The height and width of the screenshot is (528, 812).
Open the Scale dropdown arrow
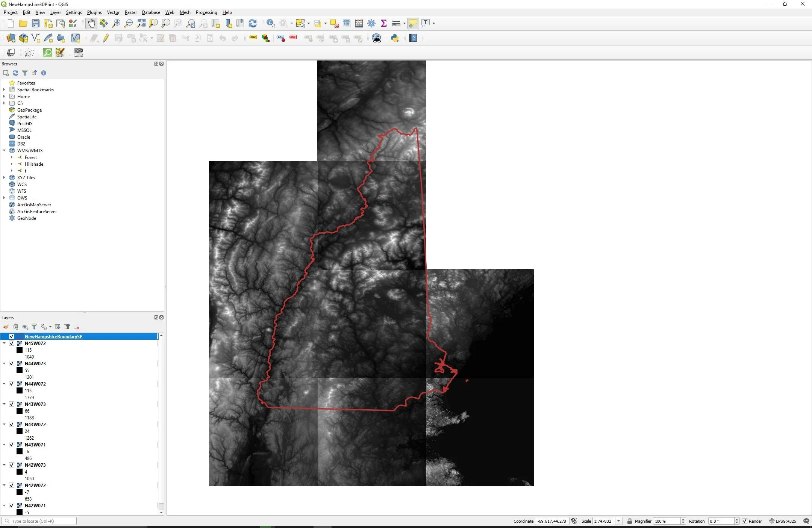coord(618,521)
